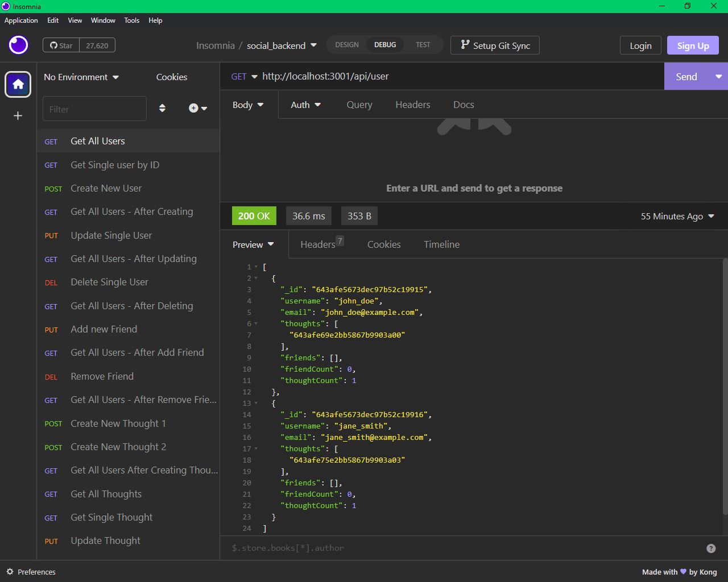
Task: Open the GET method dropdown
Action: point(244,76)
